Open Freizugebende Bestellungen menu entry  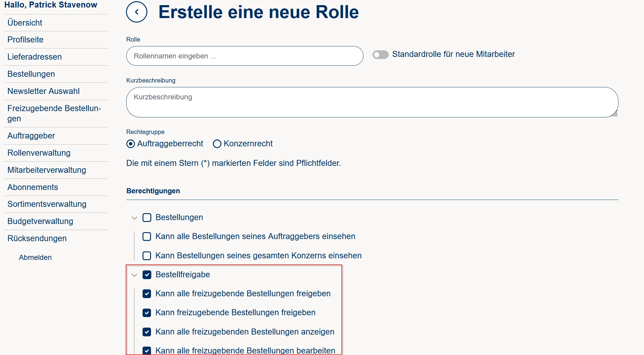click(54, 113)
